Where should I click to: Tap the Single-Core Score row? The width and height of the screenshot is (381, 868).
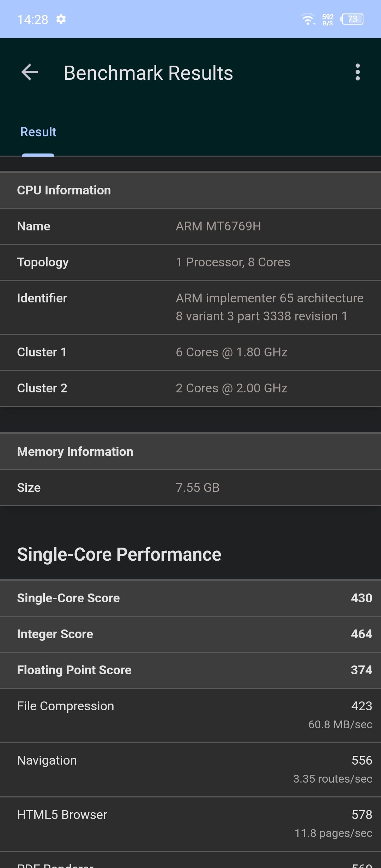pyautogui.click(x=190, y=598)
